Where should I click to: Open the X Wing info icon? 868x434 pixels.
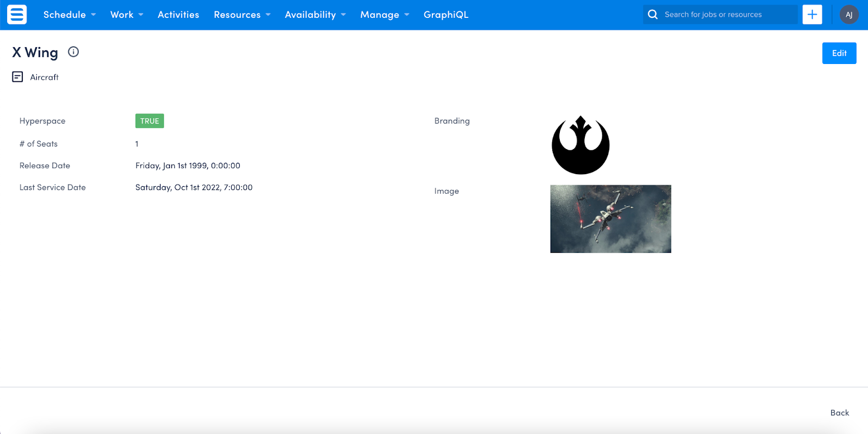73,52
